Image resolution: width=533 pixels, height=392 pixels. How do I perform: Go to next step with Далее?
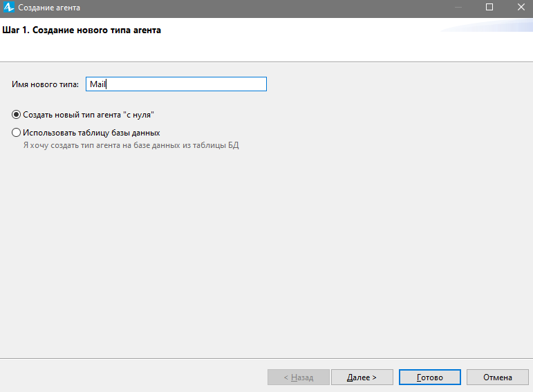pyautogui.click(x=362, y=377)
